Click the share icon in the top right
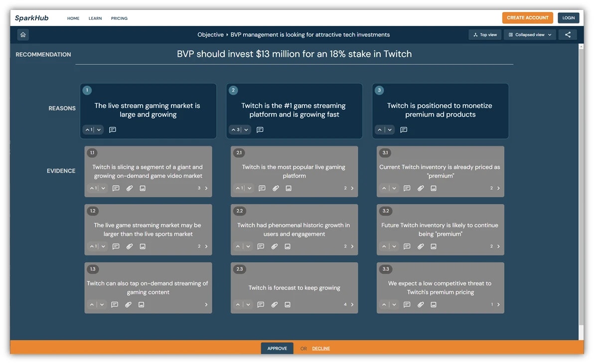 pos(568,35)
